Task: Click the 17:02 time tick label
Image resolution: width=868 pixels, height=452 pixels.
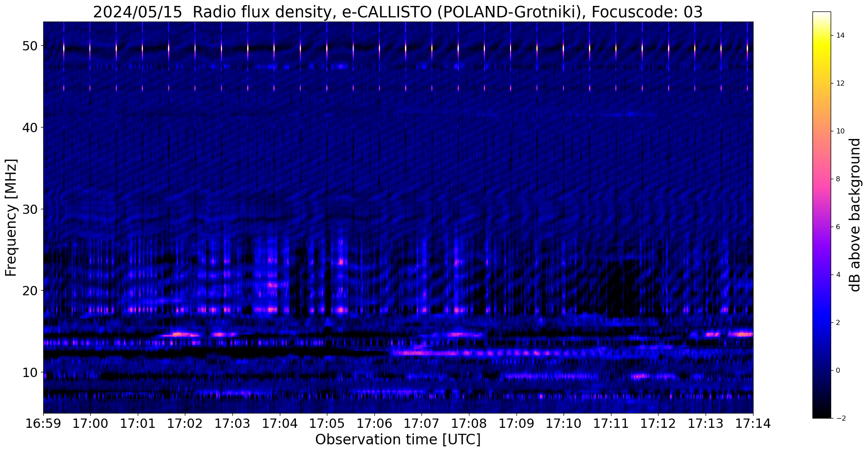Action: point(185,423)
